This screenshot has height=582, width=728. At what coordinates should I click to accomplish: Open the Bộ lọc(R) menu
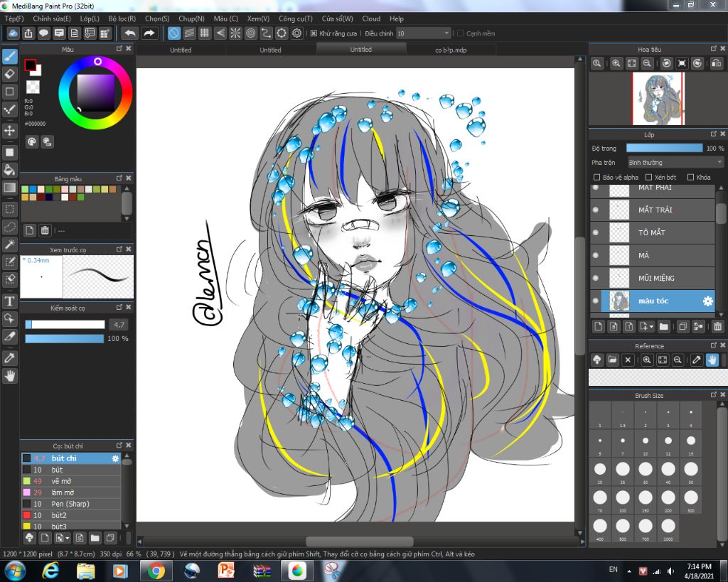[122, 18]
